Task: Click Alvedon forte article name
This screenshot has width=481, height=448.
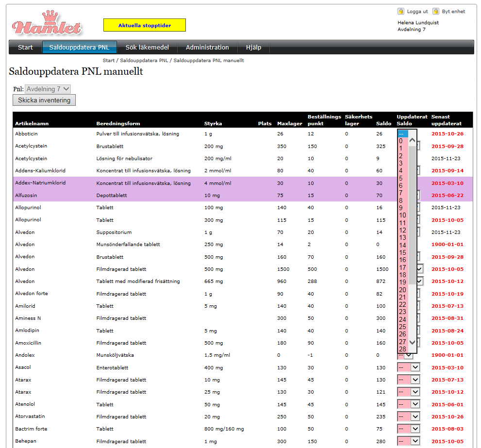Action: tap(32, 293)
